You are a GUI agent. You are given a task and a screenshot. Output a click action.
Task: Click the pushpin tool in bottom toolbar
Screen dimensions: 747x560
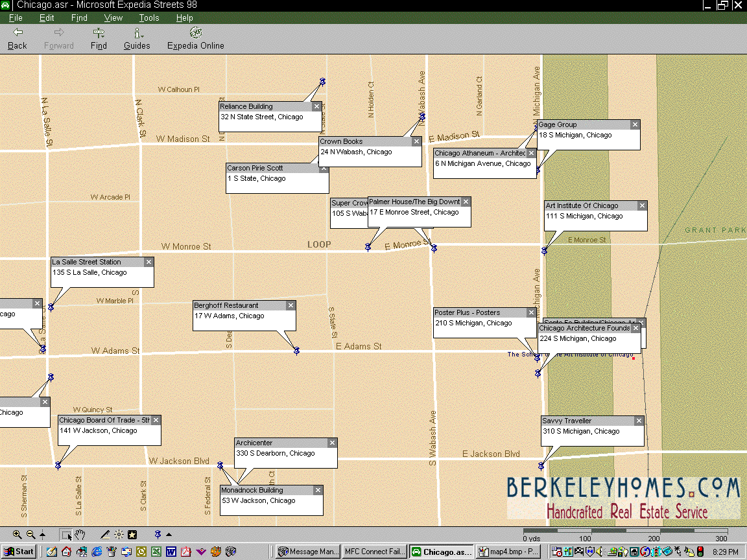[x=158, y=535]
